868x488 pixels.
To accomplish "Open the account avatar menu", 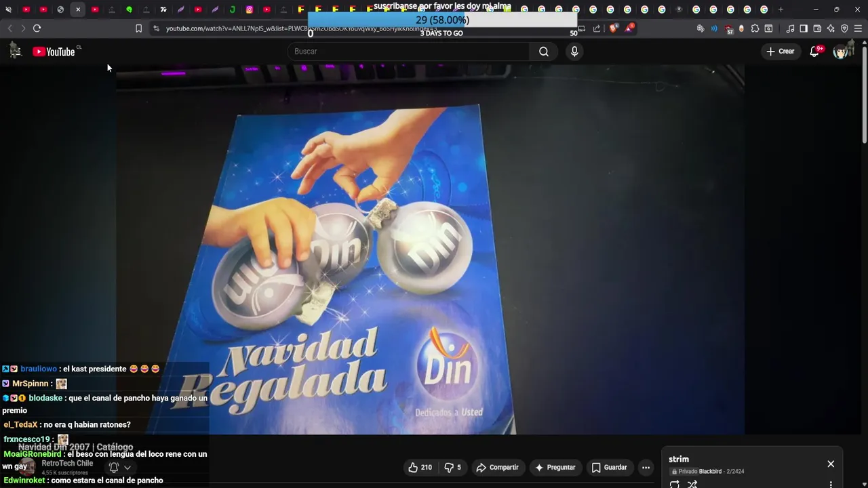I will point(842,52).
